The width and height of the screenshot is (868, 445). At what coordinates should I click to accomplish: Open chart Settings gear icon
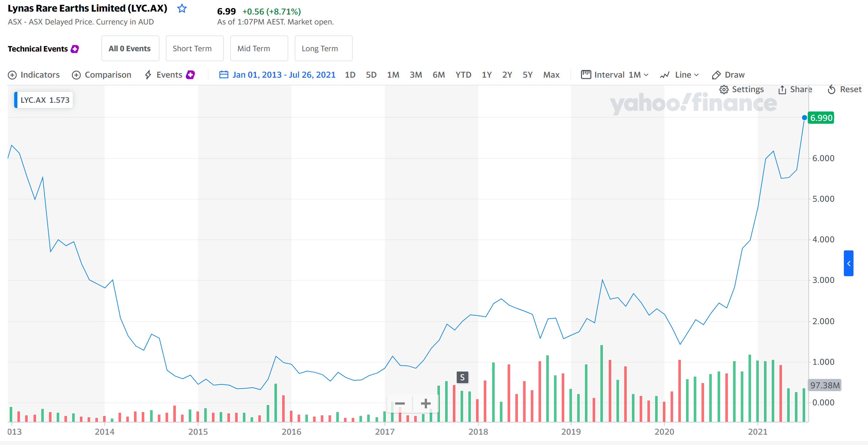click(724, 89)
